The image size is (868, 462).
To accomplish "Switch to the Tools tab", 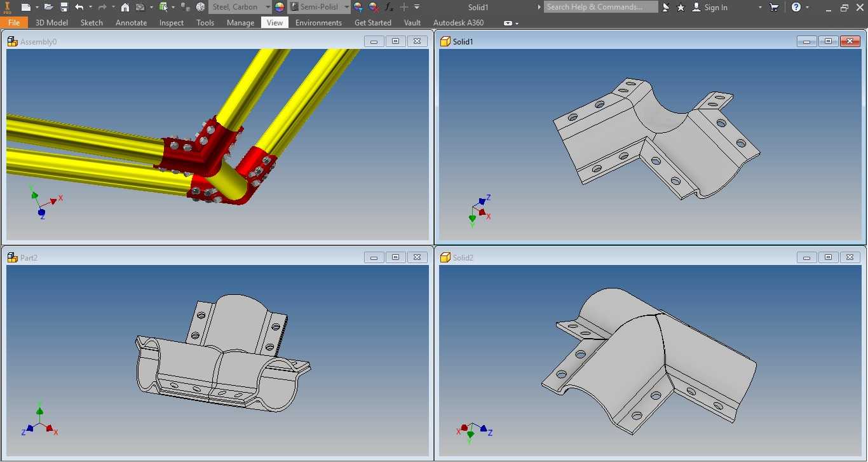I will 205,22.
